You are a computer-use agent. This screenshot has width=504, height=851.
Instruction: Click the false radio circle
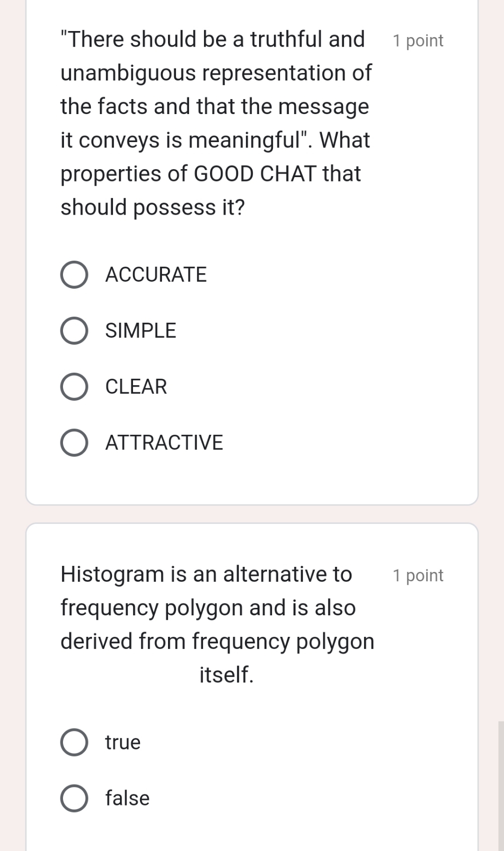coord(74,799)
